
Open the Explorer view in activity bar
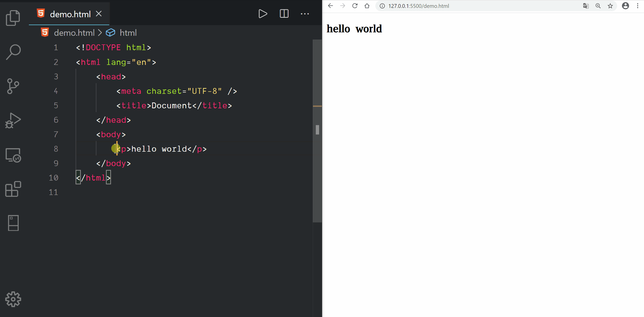(x=13, y=18)
